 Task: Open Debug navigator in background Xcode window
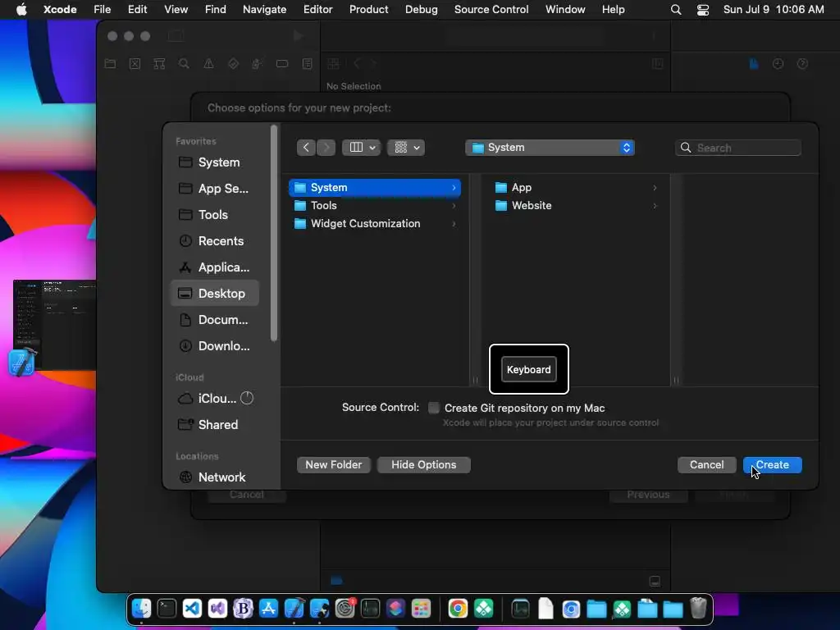257,64
